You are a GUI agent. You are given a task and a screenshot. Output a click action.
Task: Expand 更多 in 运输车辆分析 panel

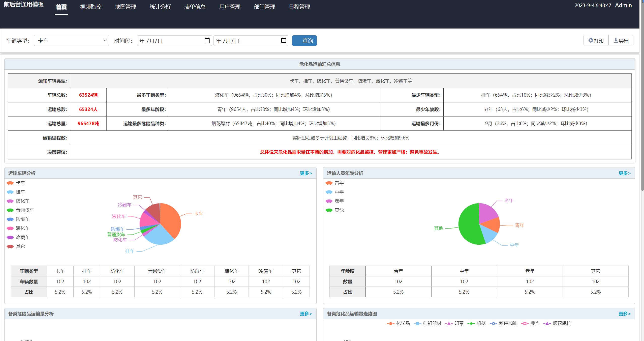306,173
